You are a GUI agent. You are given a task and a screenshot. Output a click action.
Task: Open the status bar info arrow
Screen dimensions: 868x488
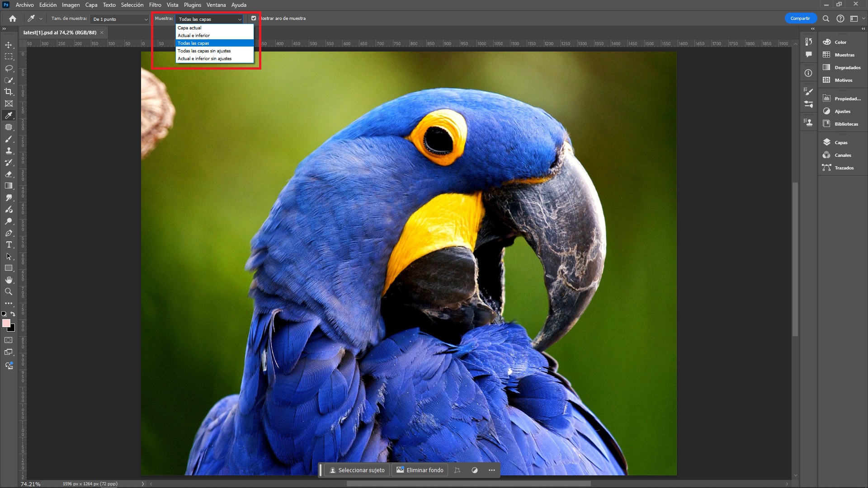(143, 484)
